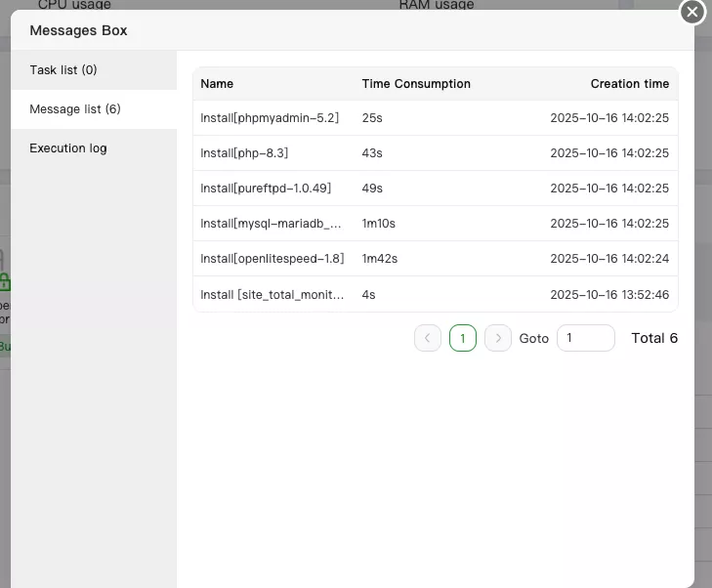712x588 pixels.
Task: Select the Install[phpmyadmin-5.2] message name
Action: [270, 118]
